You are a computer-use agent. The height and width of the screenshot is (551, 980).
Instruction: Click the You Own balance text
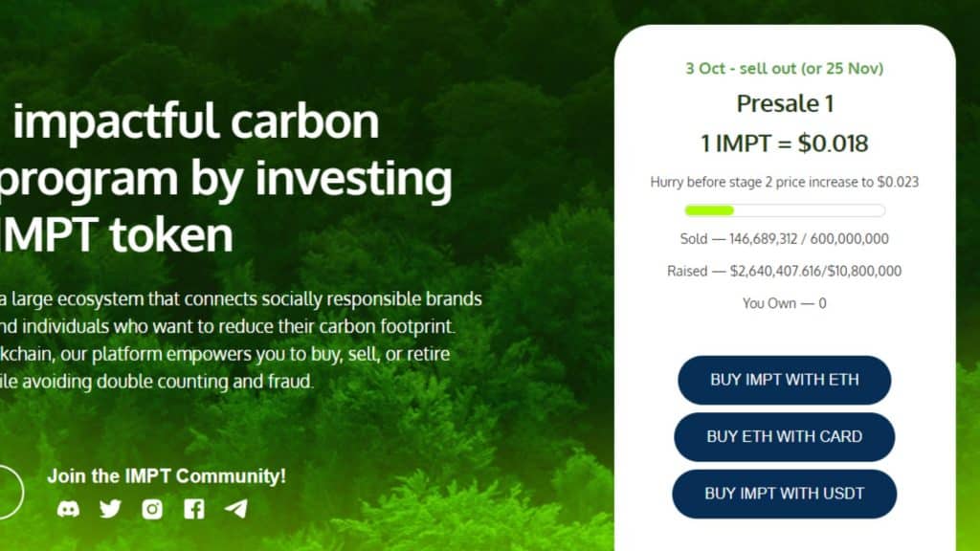click(785, 303)
